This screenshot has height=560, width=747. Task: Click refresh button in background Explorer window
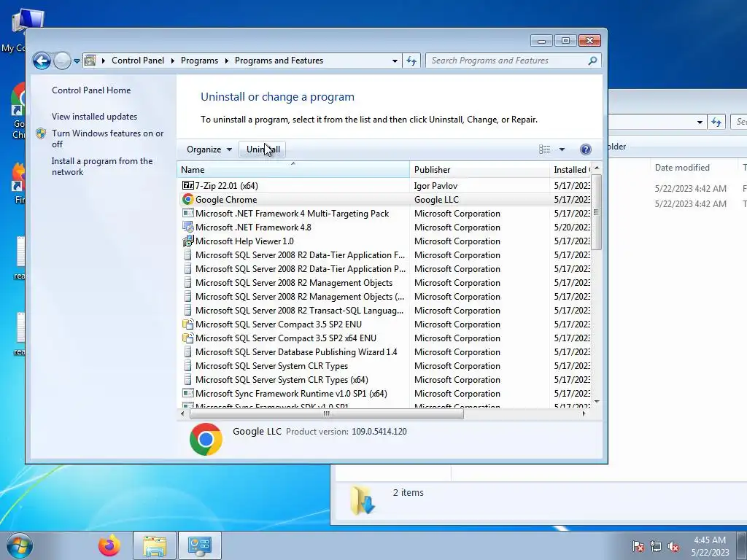[716, 122]
